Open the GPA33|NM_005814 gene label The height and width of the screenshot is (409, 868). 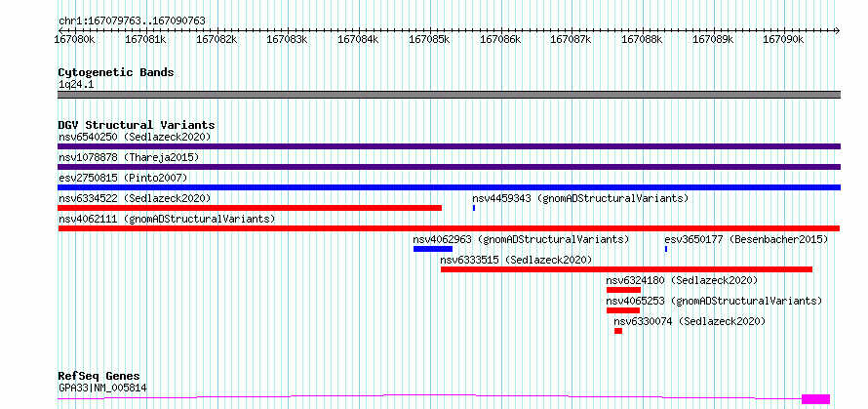102,388
